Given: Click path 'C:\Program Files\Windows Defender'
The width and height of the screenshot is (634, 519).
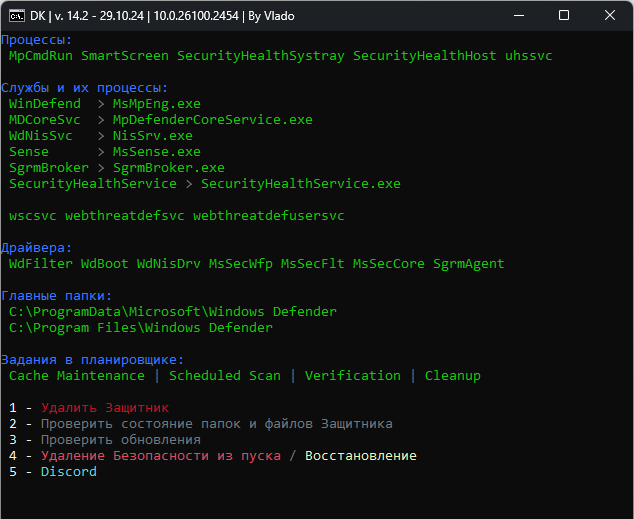Looking at the screenshot, I should (x=141, y=328).
